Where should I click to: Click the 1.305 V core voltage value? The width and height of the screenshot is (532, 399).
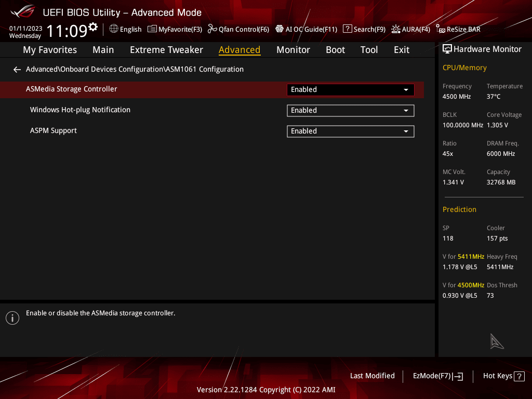point(497,125)
